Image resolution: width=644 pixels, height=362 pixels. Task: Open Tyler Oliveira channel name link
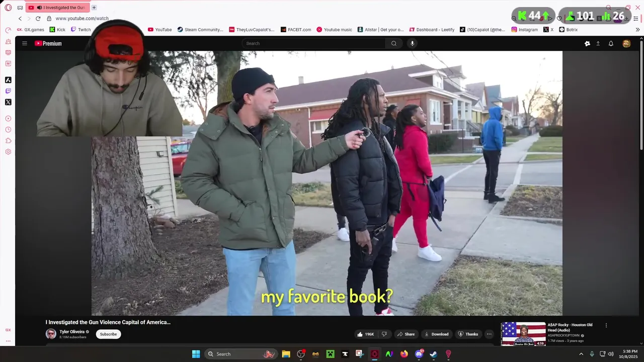pyautogui.click(x=72, y=332)
